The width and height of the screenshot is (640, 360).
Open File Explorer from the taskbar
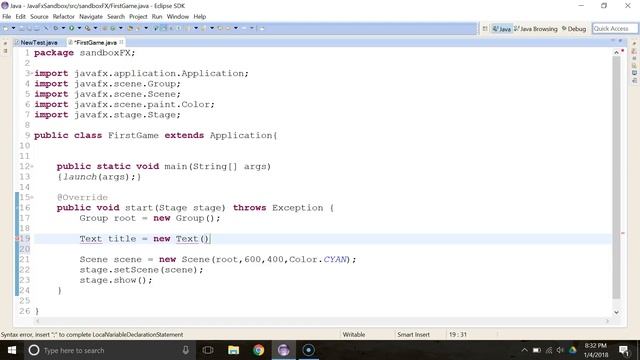tap(233, 350)
